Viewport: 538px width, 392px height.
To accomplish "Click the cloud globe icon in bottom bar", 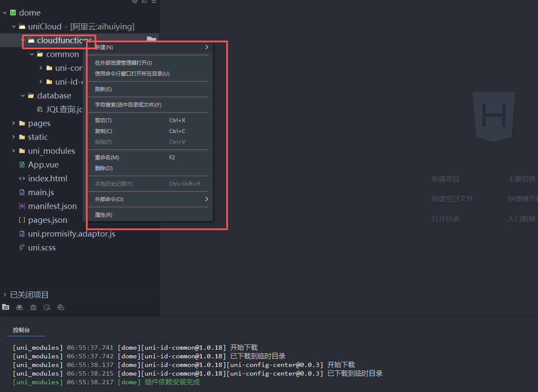I will (x=61, y=307).
